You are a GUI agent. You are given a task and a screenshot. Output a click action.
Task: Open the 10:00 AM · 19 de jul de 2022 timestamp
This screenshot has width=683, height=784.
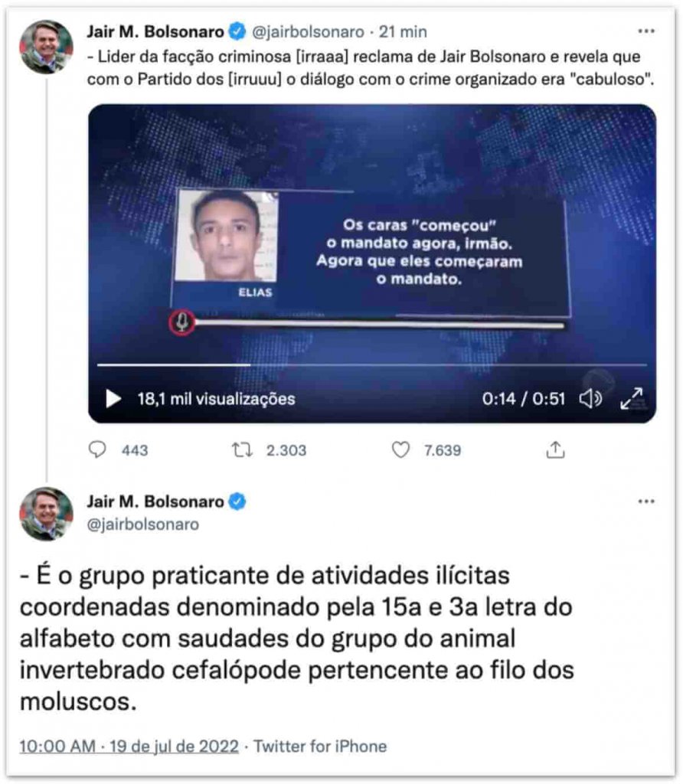(129, 746)
